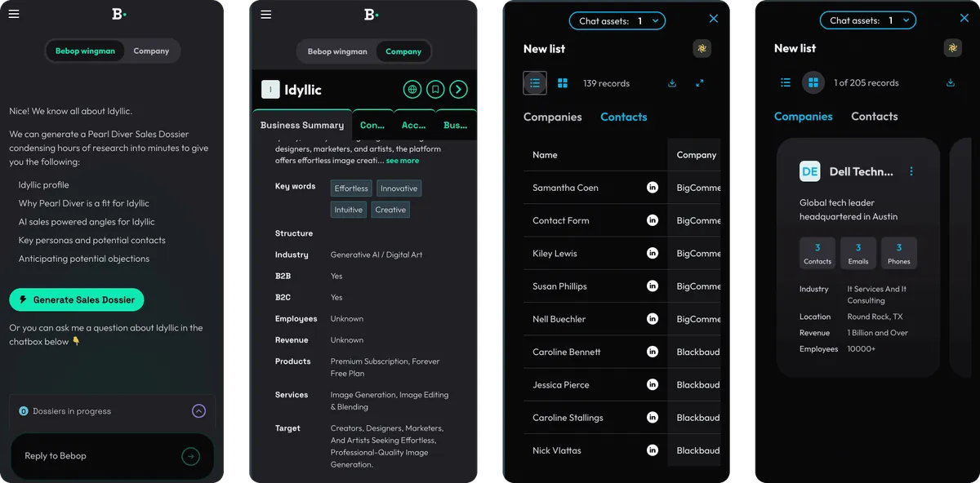Open LinkedIn for Samantha Coen
Screen dimensions: 980x483
pos(653,188)
